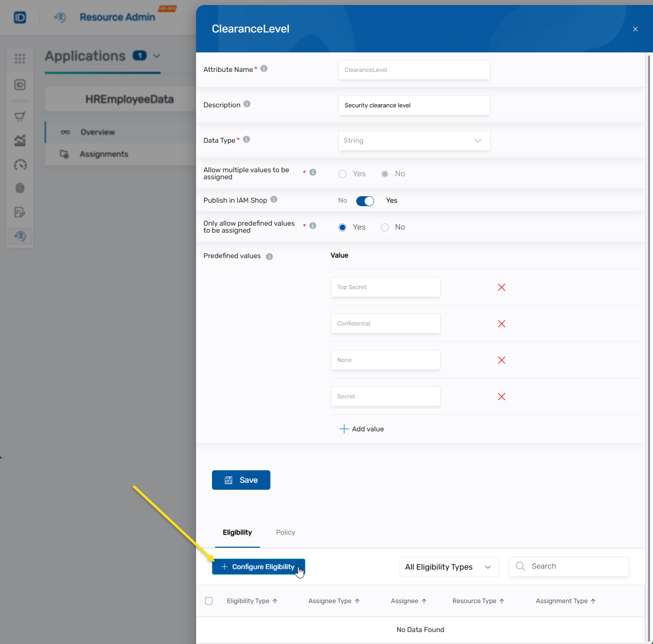Check the eligibility table header checkbox
The image size is (653, 644).
coord(209,601)
